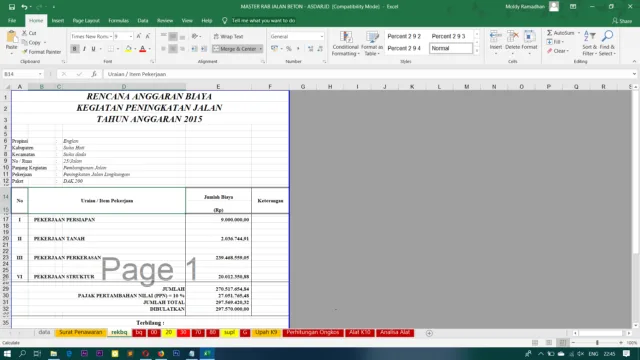The height and width of the screenshot is (360, 640).
Task: Click the Insert Function fx icon
Action: (94, 74)
